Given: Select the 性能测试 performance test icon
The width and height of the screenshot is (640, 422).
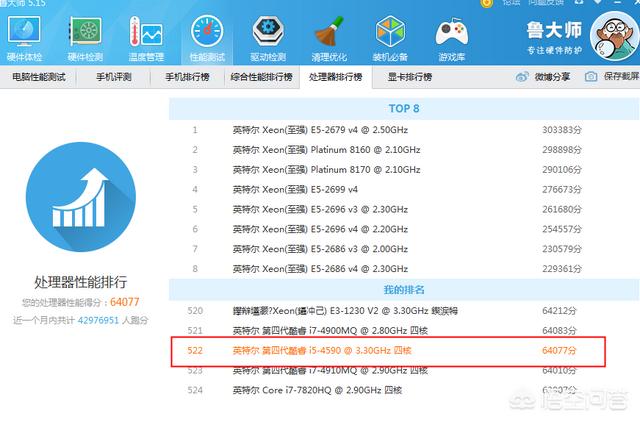Looking at the screenshot, I should 207,38.
